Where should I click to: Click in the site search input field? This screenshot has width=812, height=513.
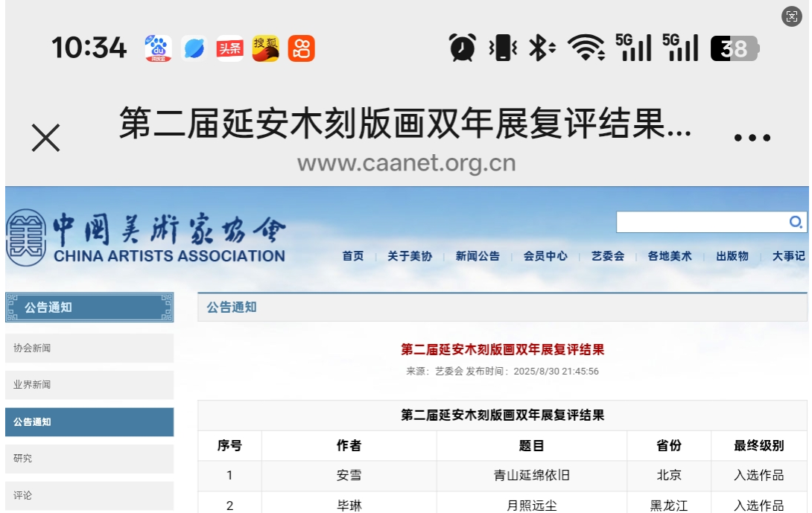[700, 222]
